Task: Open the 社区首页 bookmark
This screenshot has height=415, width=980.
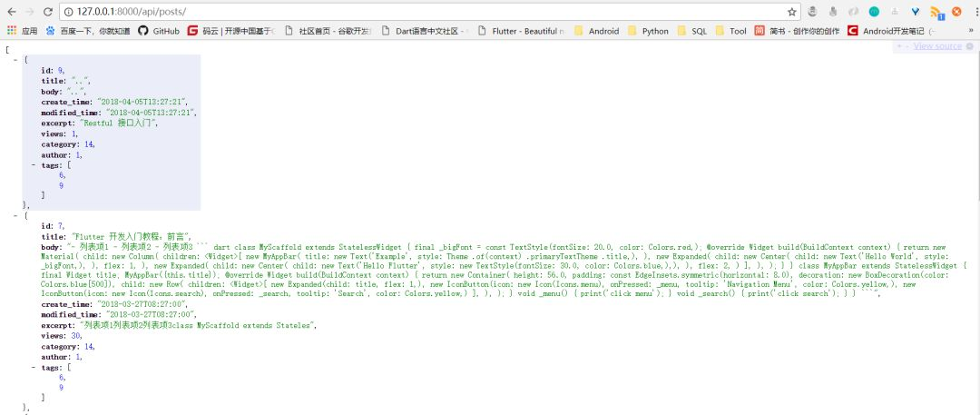Action: (x=328, y=31)
